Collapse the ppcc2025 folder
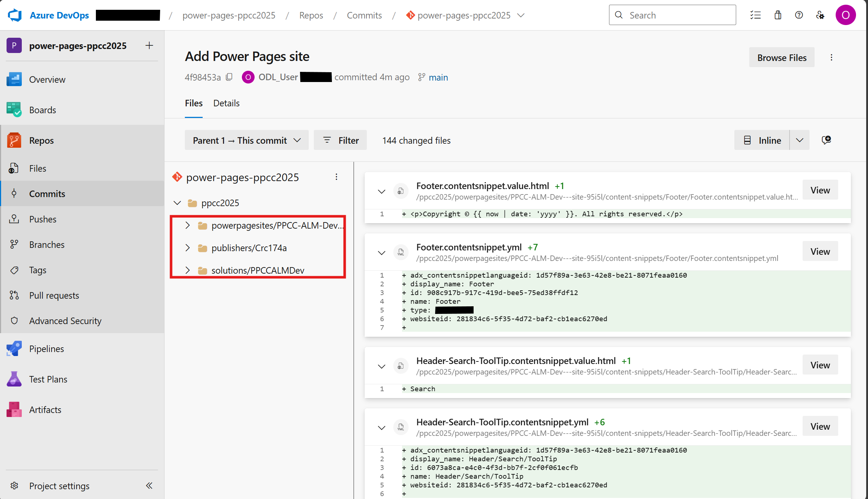This screenshot has height=499, width=868. click(x=177, y=203)
